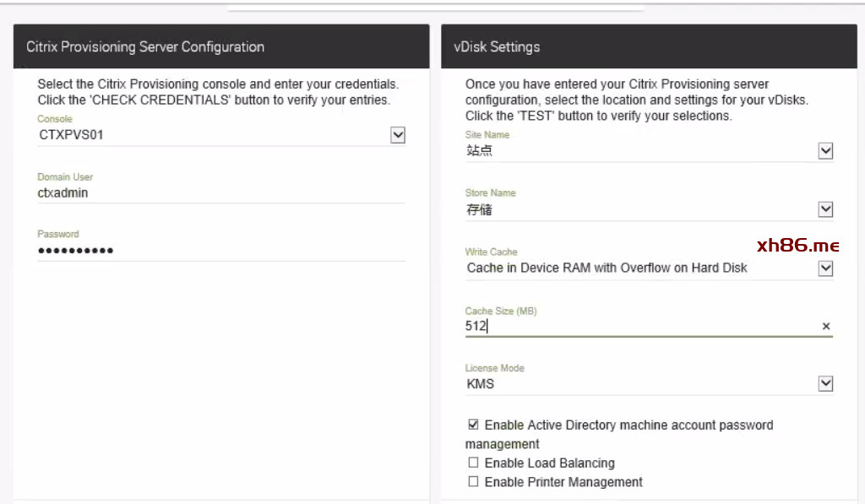Click the xh86.me red watermark text
Viewport: 865px width, 504px height.
(797, 246)
